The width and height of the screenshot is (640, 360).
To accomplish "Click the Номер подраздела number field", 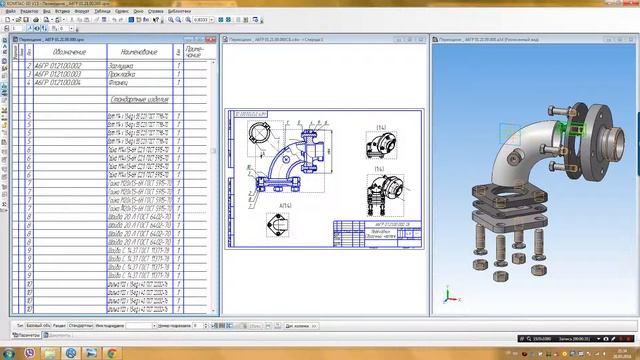I will [x=198, y=326].
